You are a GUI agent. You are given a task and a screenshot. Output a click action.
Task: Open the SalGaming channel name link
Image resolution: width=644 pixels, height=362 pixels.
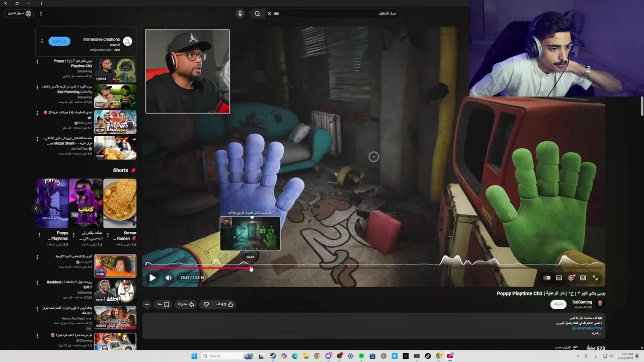582,302
